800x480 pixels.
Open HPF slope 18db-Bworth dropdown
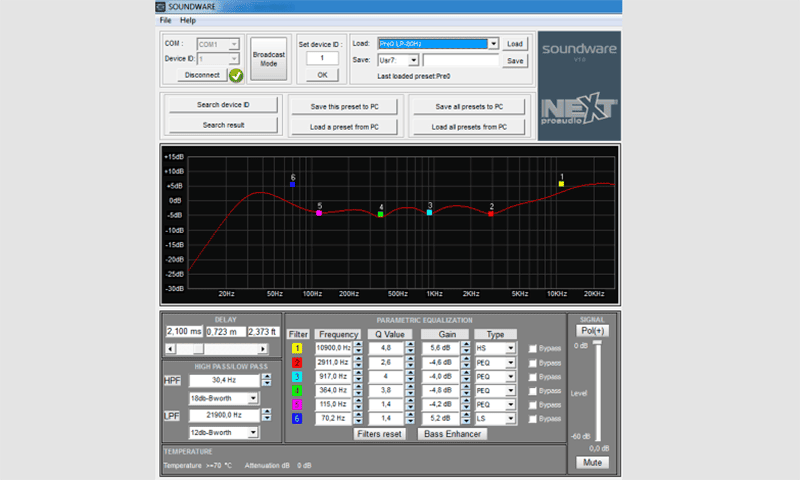[253, 398]
